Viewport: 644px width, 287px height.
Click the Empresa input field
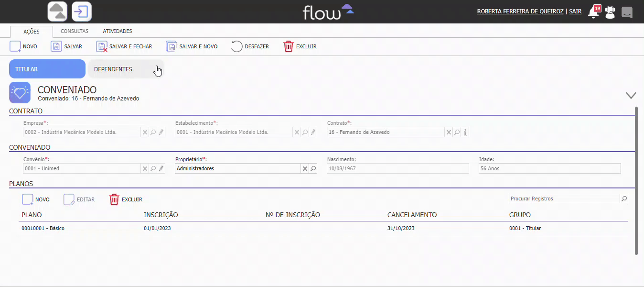[82, 132]
